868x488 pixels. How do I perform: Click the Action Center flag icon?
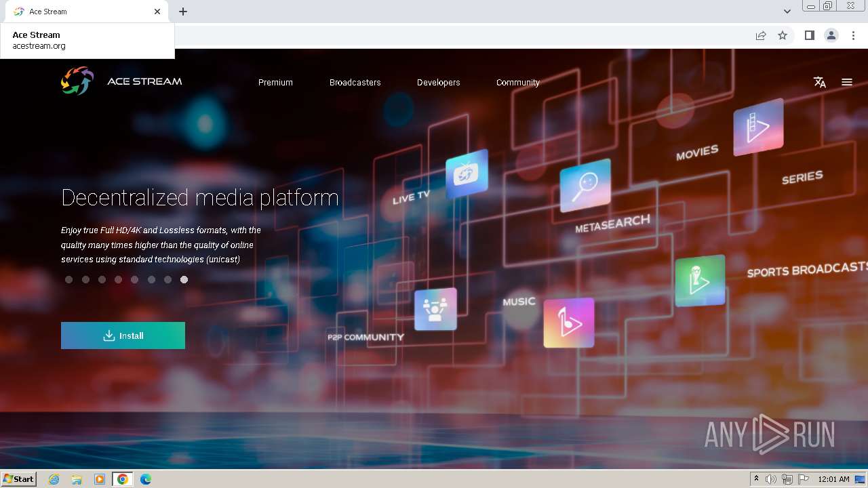[804, 479]
